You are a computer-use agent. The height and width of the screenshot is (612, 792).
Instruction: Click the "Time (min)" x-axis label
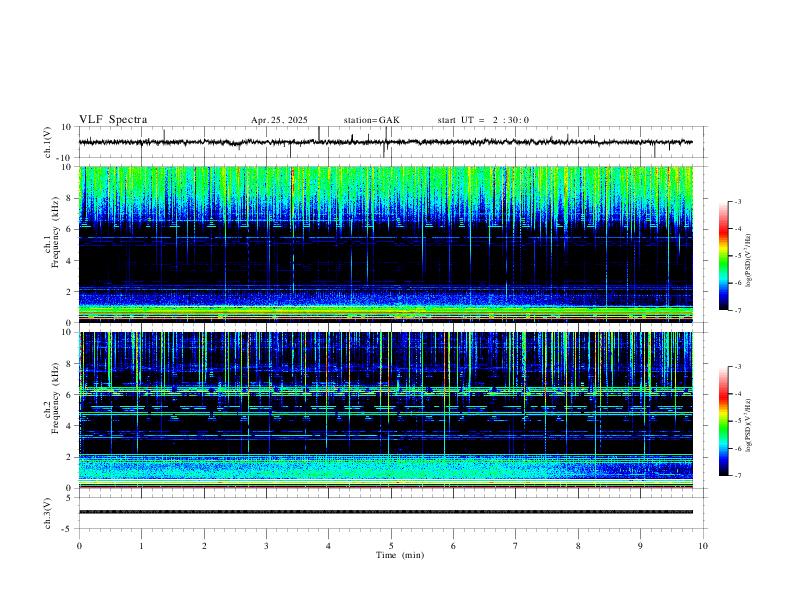[400, 555]
